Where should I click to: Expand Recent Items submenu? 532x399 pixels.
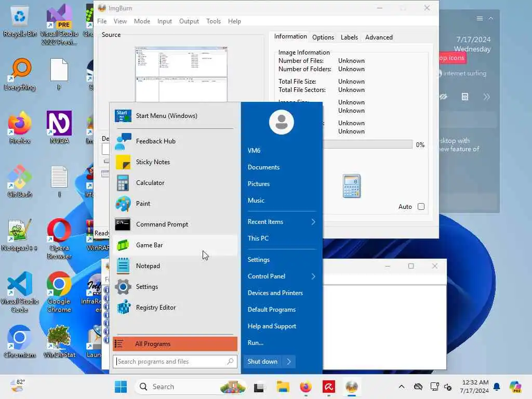[x=282, y=221]
